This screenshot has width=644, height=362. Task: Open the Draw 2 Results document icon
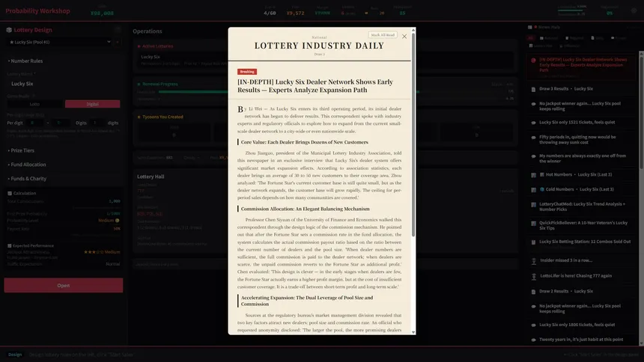(x=533, y=292)
